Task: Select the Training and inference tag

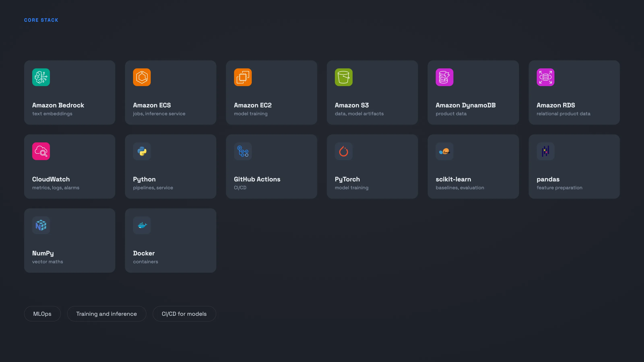Action: [106, 314]
